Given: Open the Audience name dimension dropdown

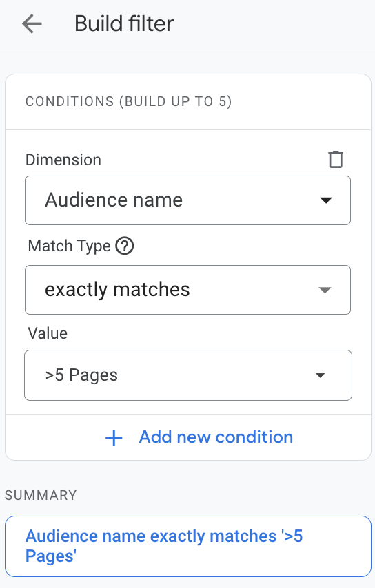Looking at the screenshot, I should tap(187, 200).
